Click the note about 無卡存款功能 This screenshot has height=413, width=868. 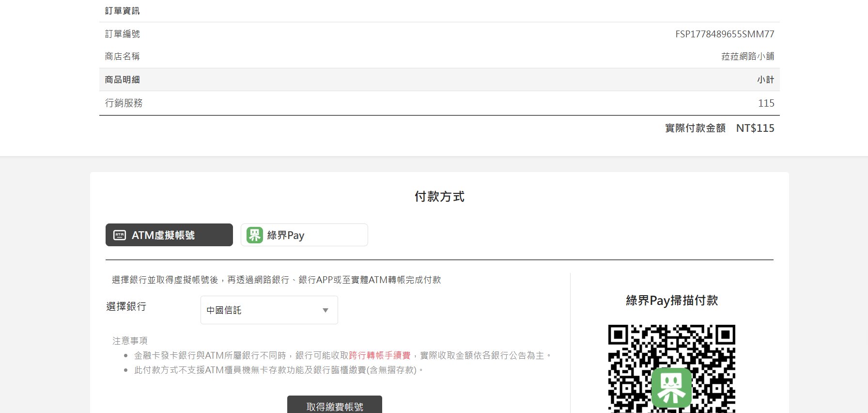279,370
